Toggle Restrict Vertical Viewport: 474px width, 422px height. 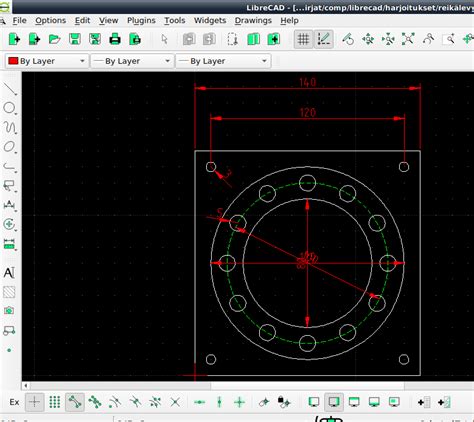click(219, 402)
